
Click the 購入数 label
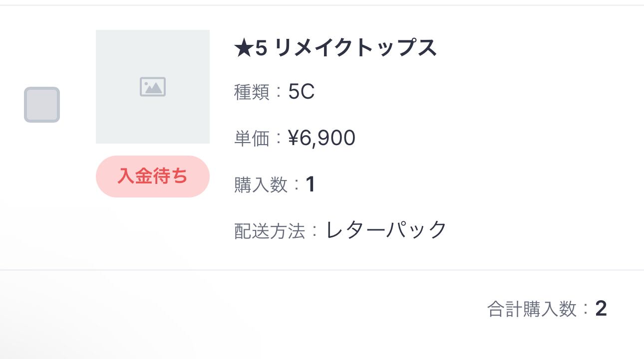[x=261, y=185]
